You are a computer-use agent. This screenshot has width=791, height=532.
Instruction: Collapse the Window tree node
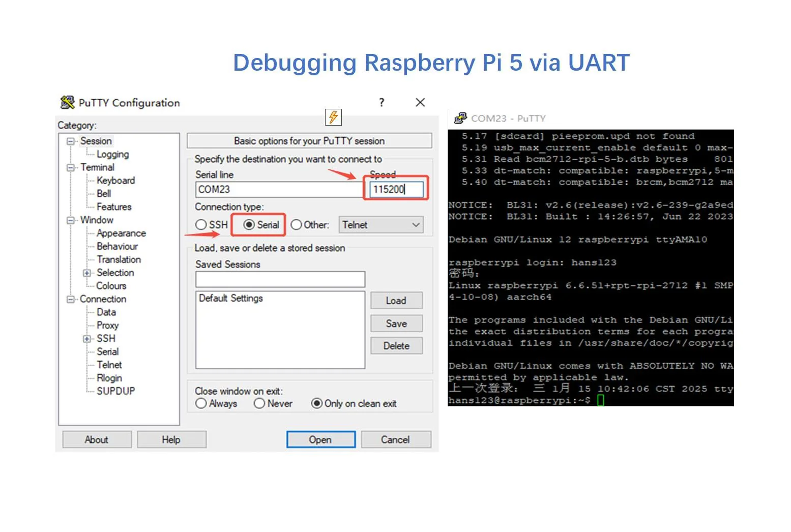click(71, 220)
